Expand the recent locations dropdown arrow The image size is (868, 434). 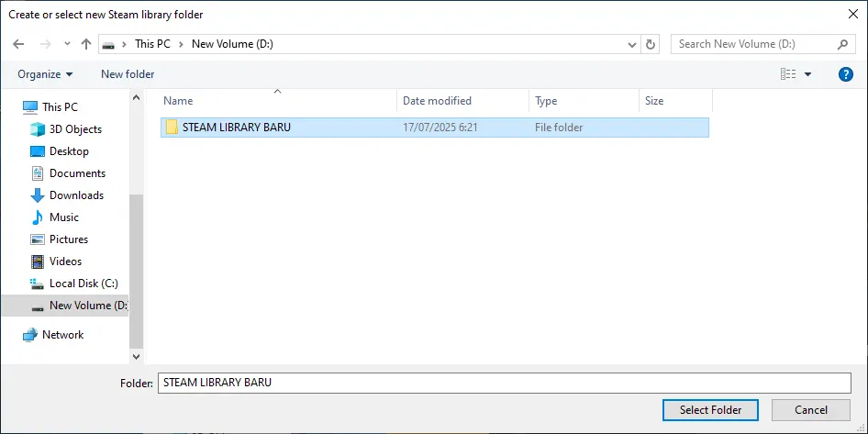coord(68,44)
